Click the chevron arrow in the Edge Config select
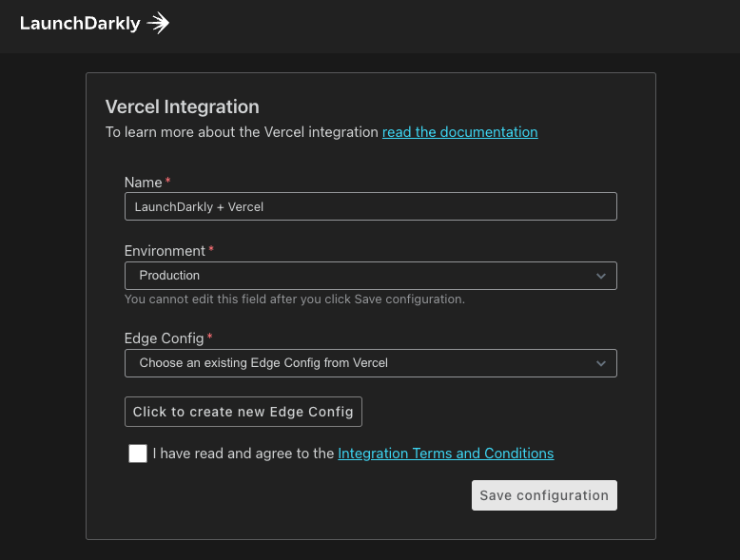 click(x=600, y=363)
